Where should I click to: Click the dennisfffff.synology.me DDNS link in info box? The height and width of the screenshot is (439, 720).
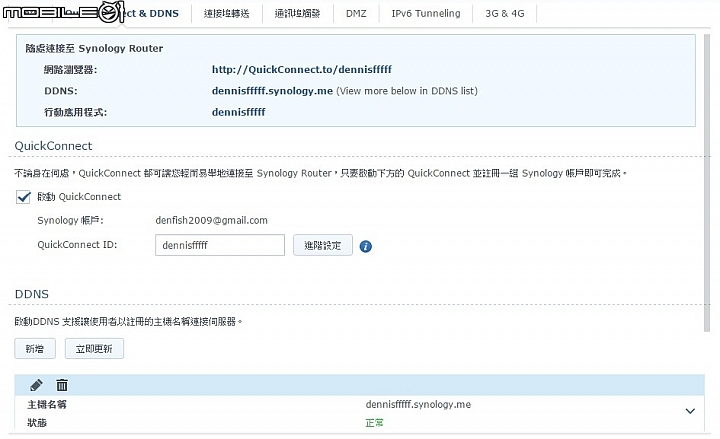pyautogui.click(x=272, y=91)
